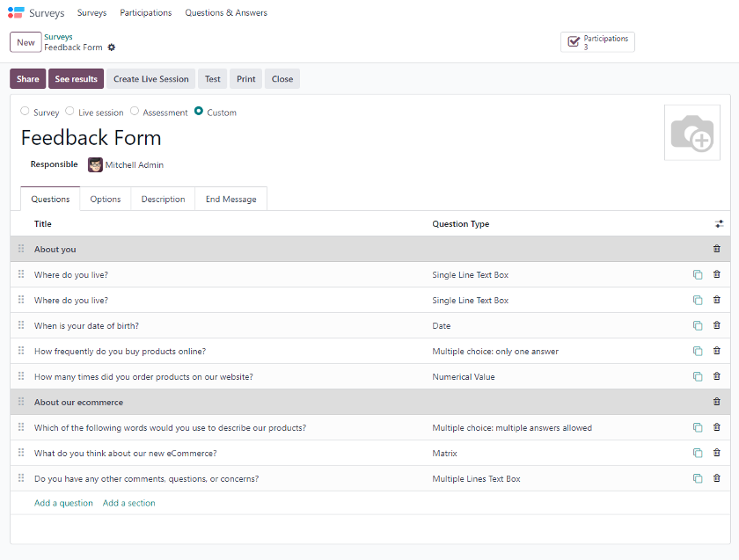Delete the Numerical Value question row
The image size is (739, 560).
[x=716, y=377]
